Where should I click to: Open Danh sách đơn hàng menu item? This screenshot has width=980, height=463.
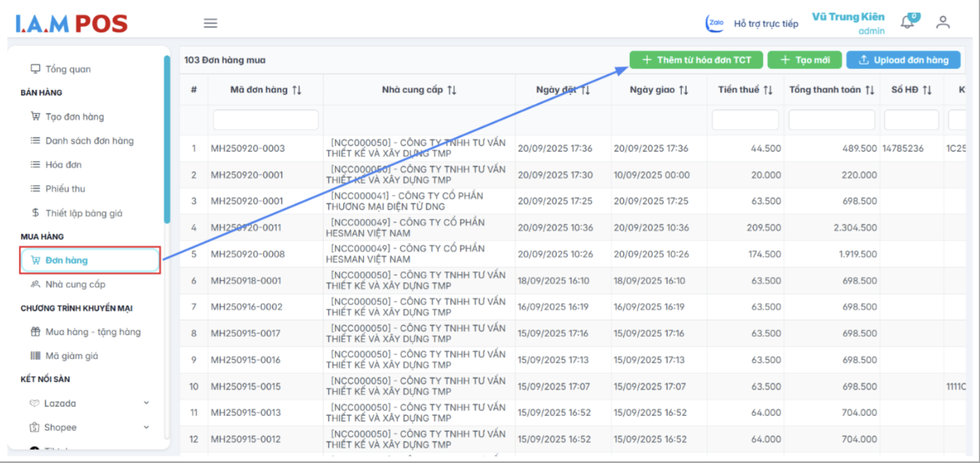point(89,140)
